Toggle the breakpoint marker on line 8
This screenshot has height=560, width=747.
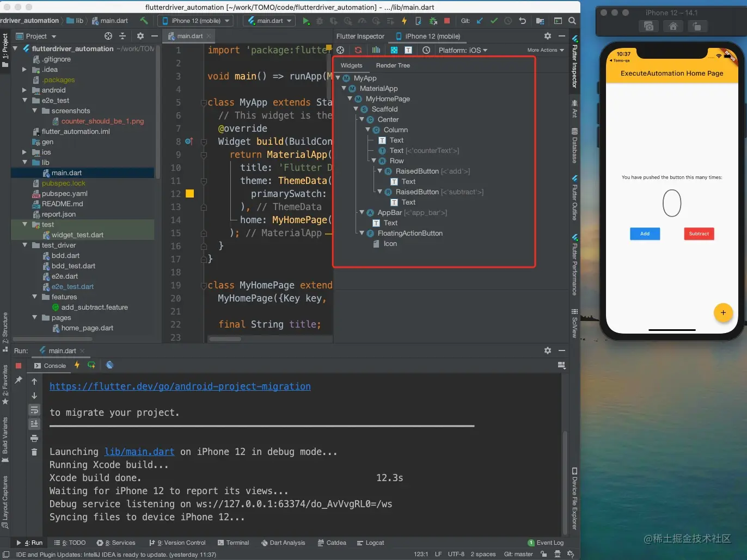pos(188,141)
